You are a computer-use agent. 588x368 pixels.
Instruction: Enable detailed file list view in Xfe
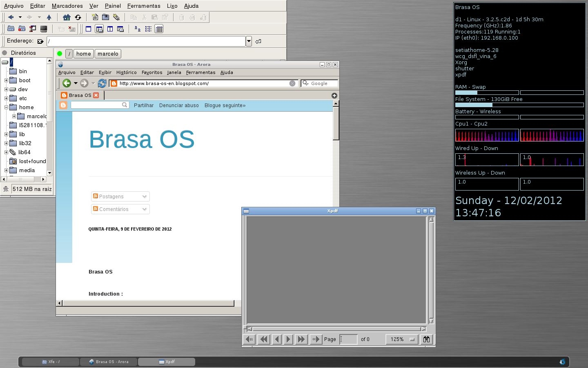[159, 29]
